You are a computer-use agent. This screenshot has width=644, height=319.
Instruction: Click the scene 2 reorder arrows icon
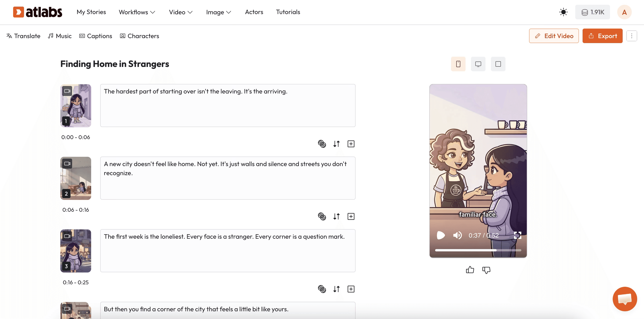tap(336, 216)
